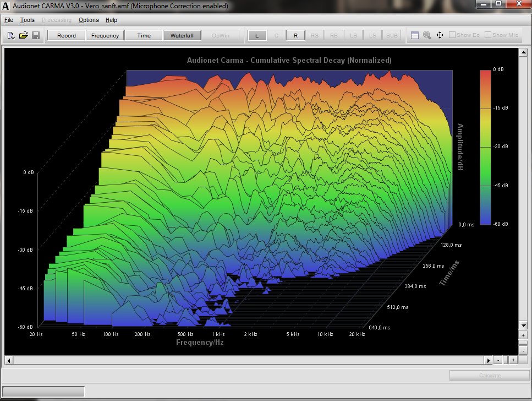Open a file with the folder icon
532x401 pixels.
tap(23, 35)
